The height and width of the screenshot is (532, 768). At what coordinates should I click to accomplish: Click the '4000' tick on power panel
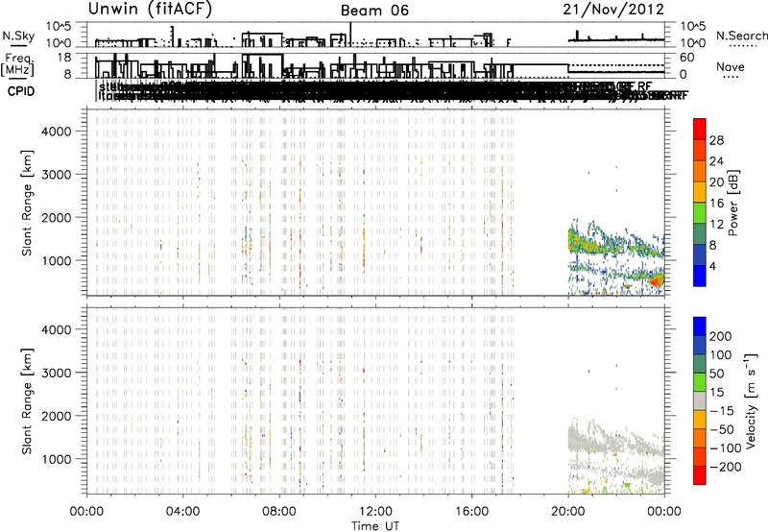pyautogui.click(x=56, y=132)
